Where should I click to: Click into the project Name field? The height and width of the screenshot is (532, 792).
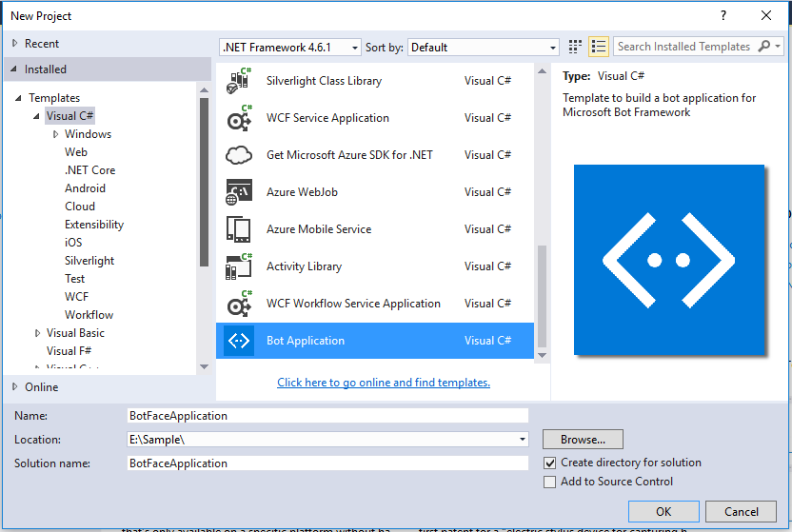pyautogui.click(x=327, y=416)
